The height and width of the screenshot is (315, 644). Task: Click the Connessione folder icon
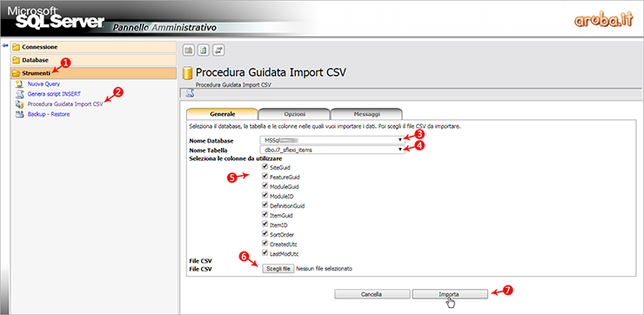point(17,47)
